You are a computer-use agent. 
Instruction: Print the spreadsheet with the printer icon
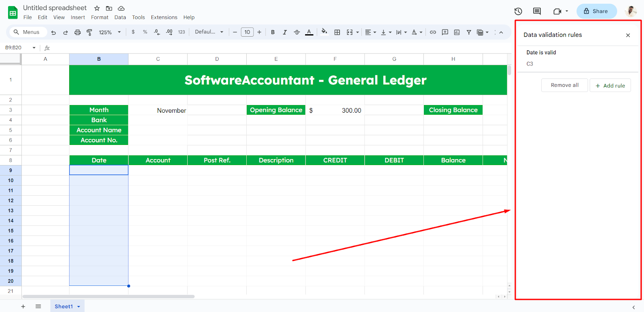pyautogui.click(x=77, y=32)
